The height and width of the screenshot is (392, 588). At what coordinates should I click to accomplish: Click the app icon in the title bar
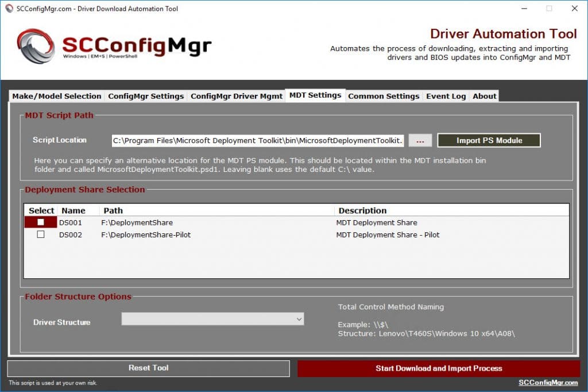pos(9,9)
